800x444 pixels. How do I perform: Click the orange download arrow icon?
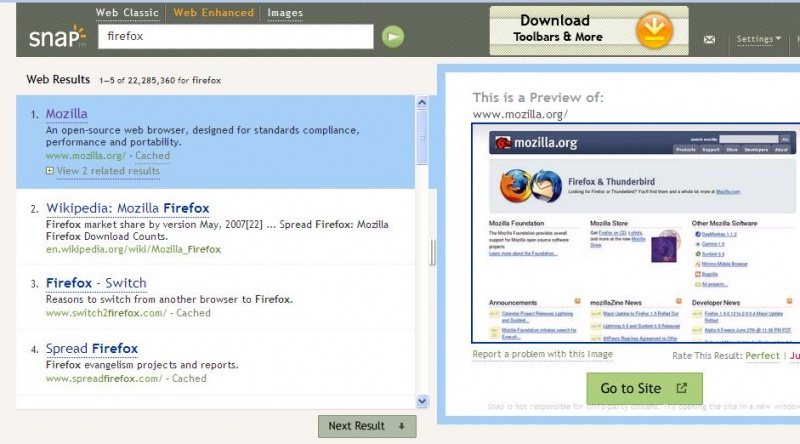654,30
